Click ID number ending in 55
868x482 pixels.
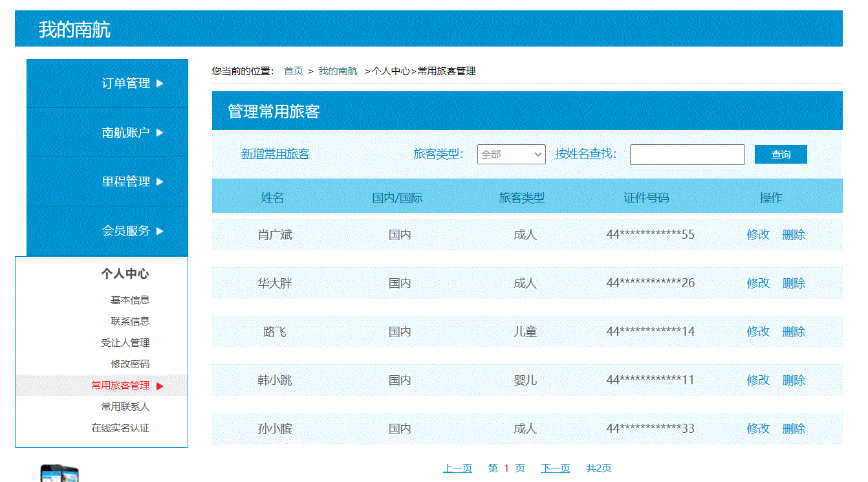point(651,235)
